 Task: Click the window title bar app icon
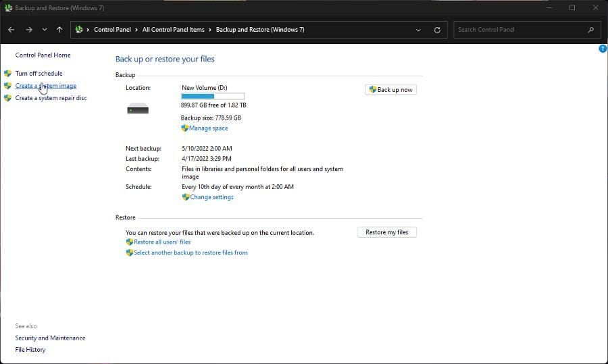pos(8,7)
